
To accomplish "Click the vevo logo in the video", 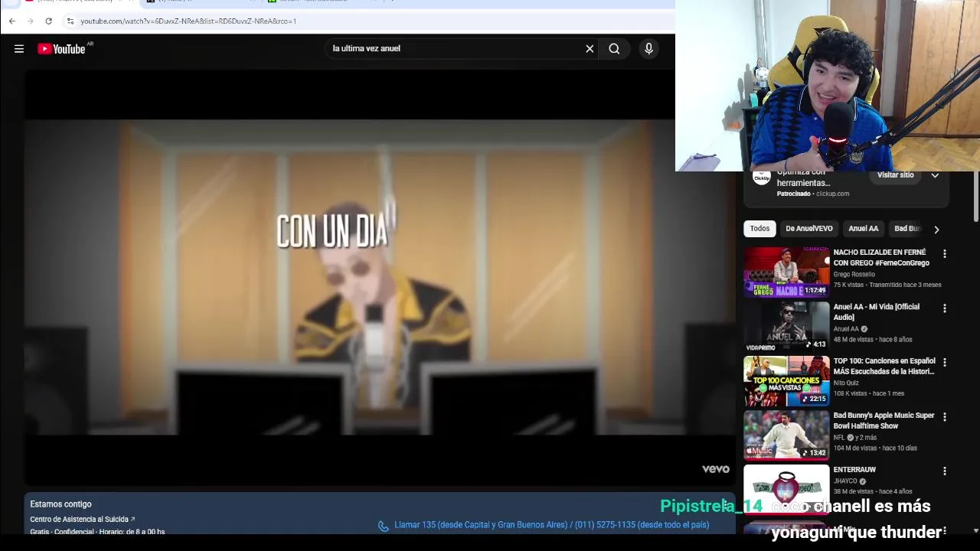I will [716, 469].
